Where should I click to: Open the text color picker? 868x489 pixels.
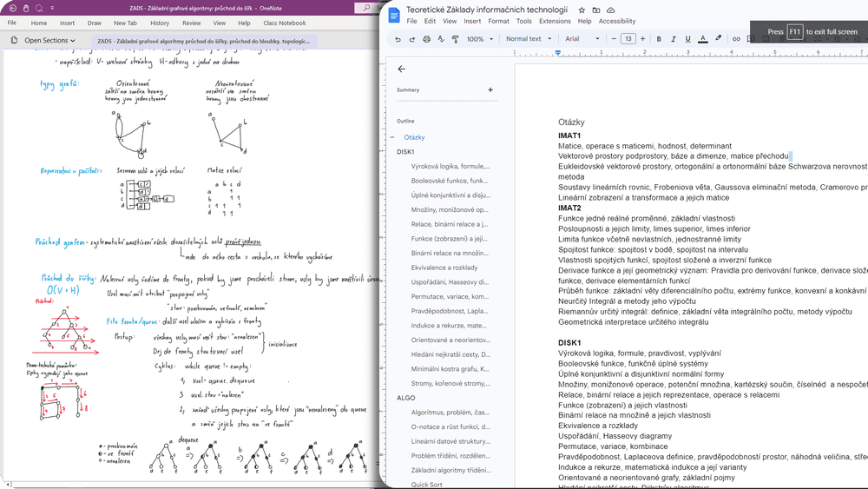pyautogui.click(x=702, y=39)
